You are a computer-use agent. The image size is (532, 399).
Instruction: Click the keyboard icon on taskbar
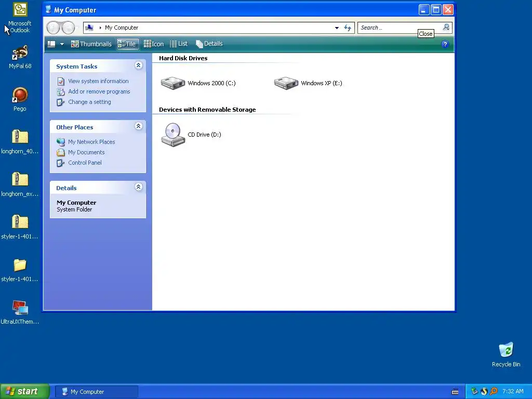(x=455, y=392)
